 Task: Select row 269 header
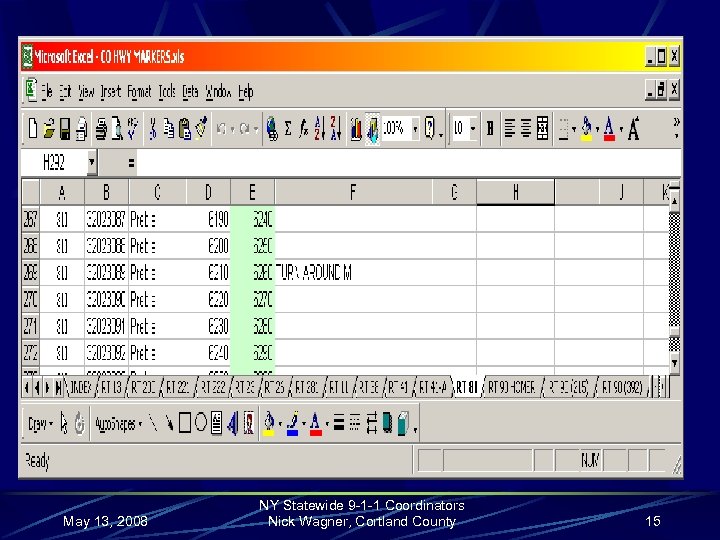(30, 273)
